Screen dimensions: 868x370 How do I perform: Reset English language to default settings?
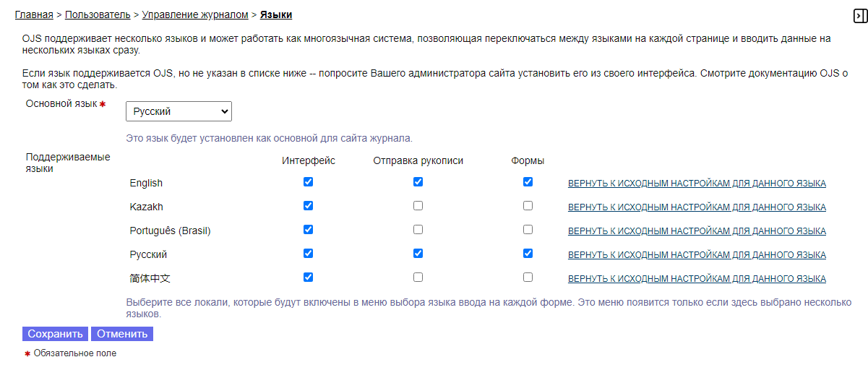point(697,184)
